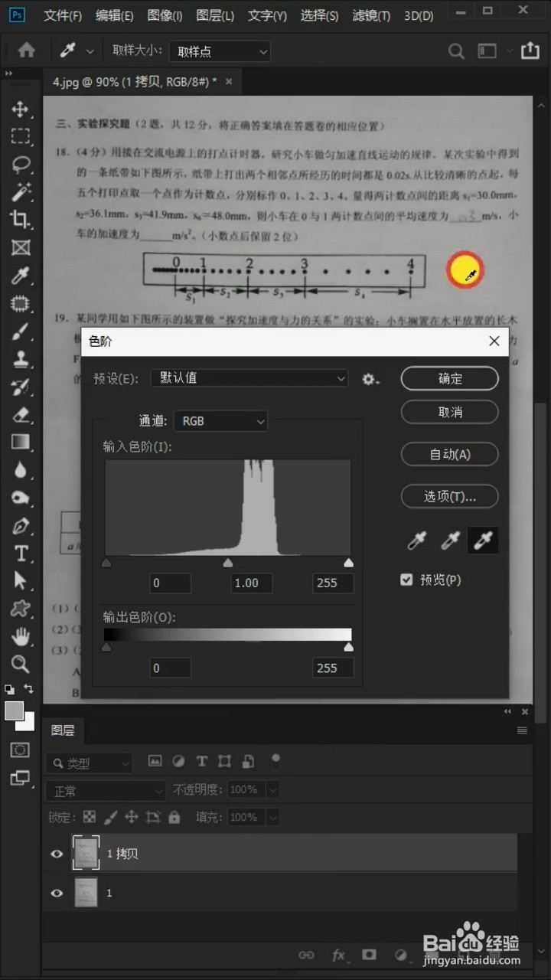Open the search icon in options bar

point(456,51)
